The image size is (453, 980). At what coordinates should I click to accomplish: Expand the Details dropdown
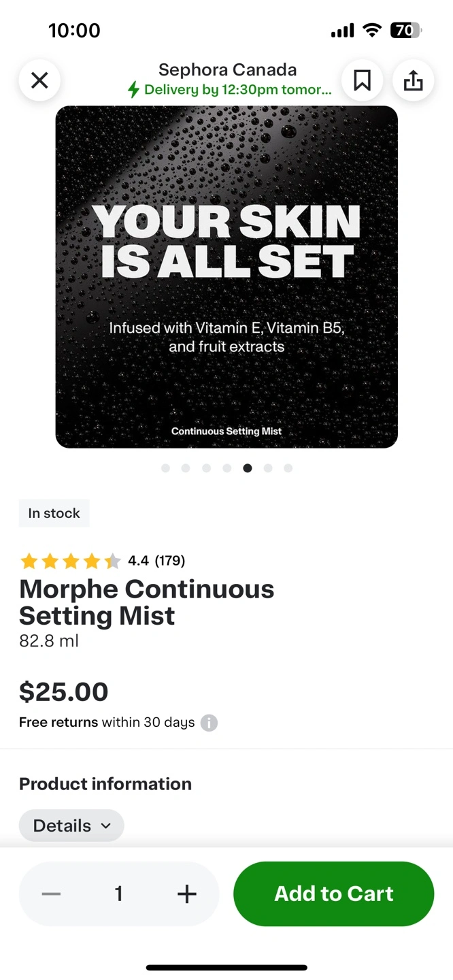point(71,826)
